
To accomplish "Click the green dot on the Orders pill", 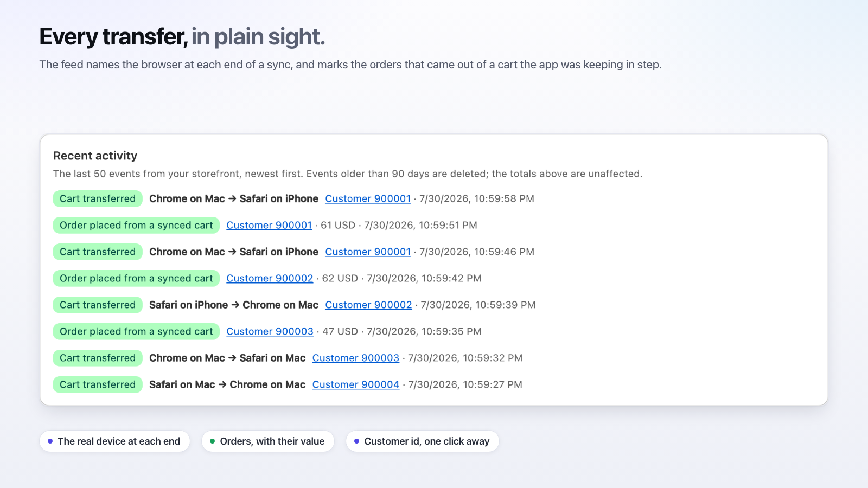I will (x=213, y=441).
